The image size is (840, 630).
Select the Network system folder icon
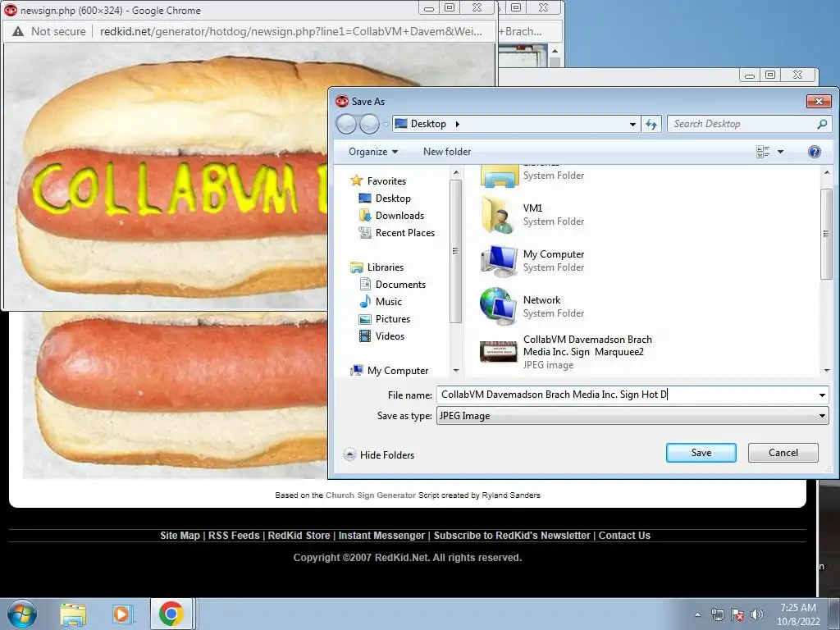(498, 307)
